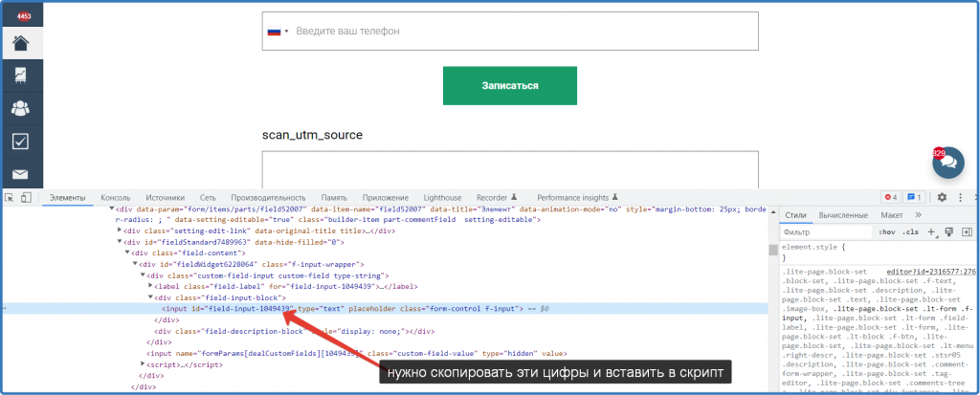The image size is (980, 395).
Task: Collapse the field-content div node
Action: (127, 253)
